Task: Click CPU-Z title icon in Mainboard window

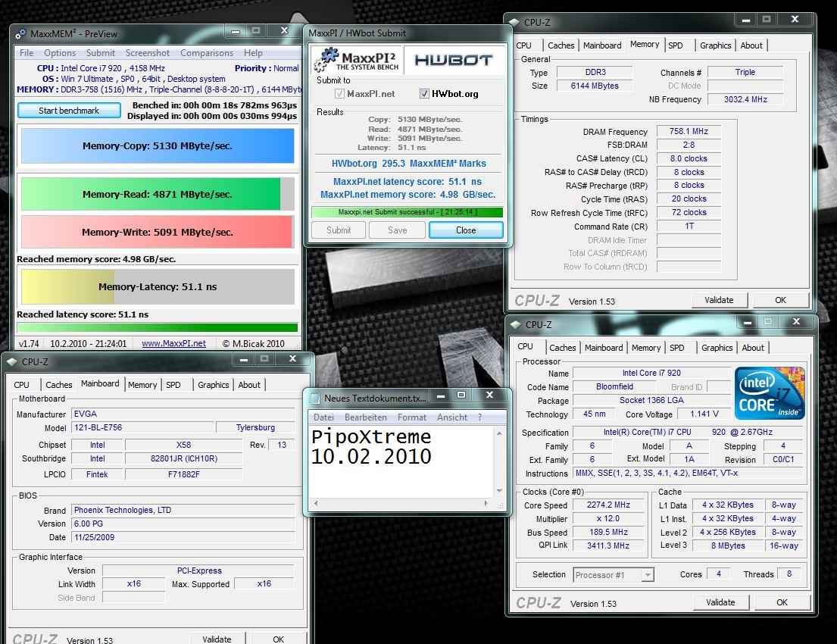Action: point(12,361)
